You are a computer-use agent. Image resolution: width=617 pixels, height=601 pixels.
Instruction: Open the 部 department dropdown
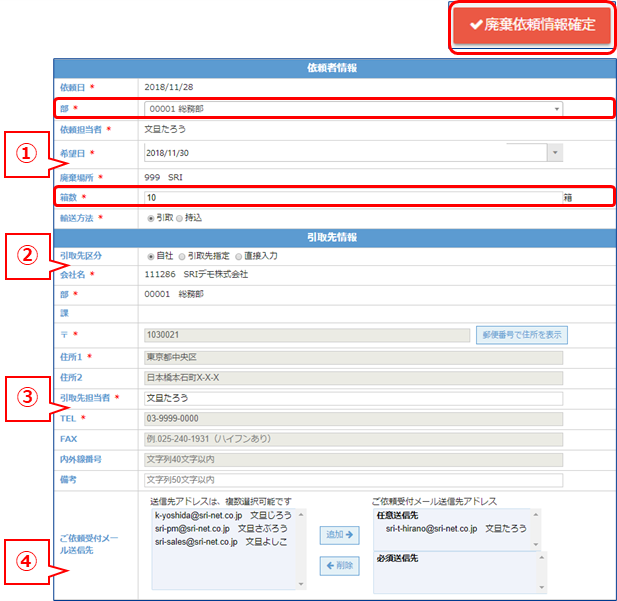(x=352, y=108)
